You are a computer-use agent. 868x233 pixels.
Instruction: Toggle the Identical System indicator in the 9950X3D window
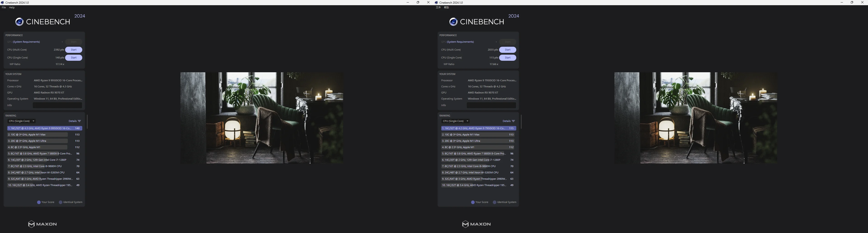tap(61, 202)
